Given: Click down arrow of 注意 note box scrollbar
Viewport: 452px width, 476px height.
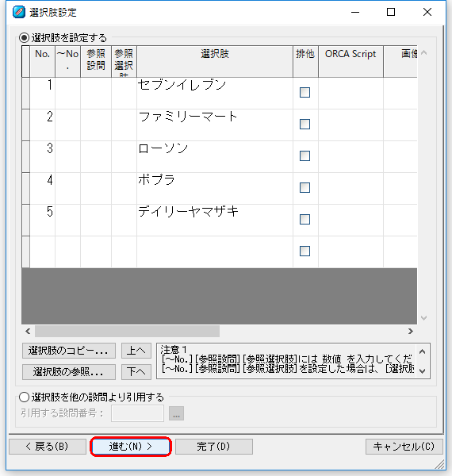Looking at the screenshot, I should click(423, 371).
